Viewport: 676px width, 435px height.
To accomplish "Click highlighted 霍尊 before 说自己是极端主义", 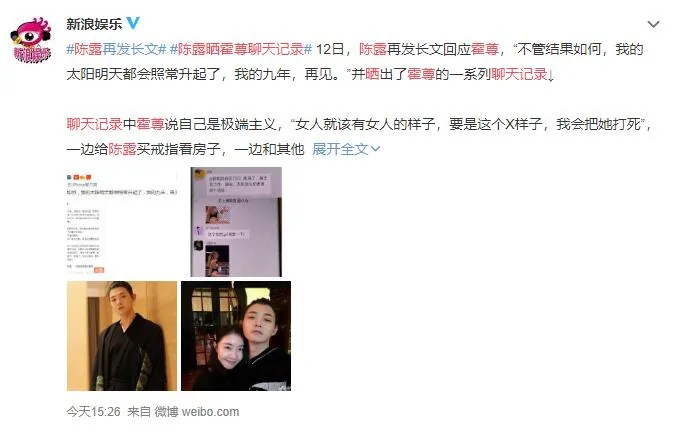I will (x=150, y=124).
